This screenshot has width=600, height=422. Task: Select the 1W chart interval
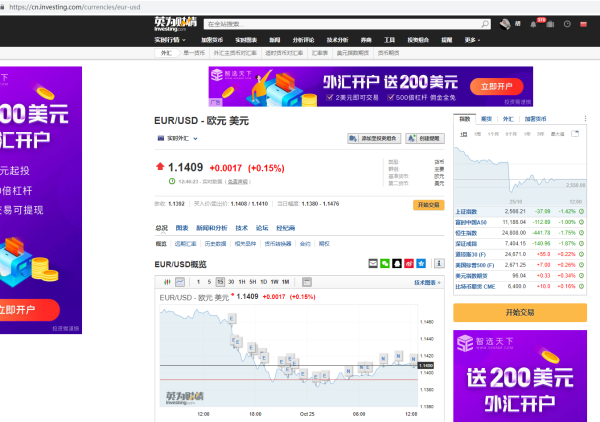pos(274,282)
